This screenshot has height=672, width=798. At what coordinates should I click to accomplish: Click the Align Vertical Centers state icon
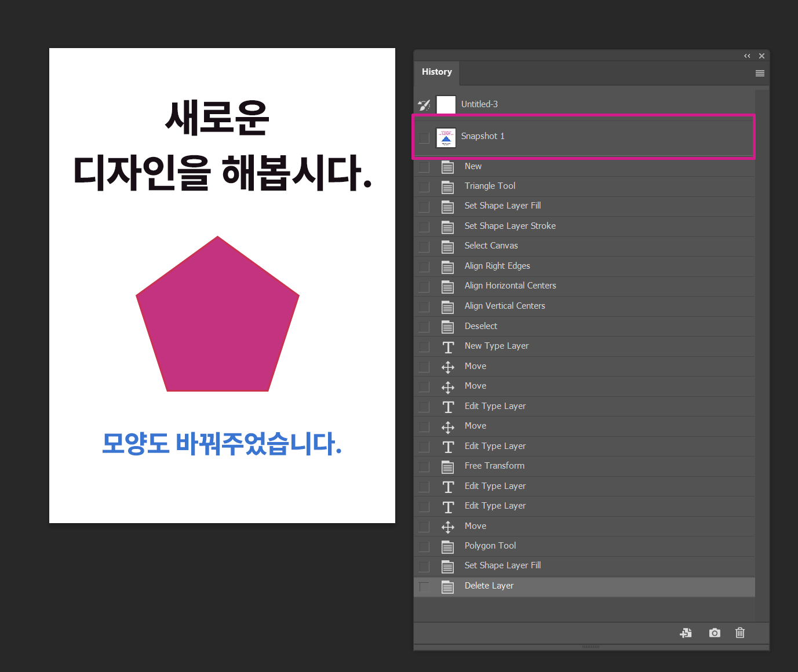click(x=447, y=306)
